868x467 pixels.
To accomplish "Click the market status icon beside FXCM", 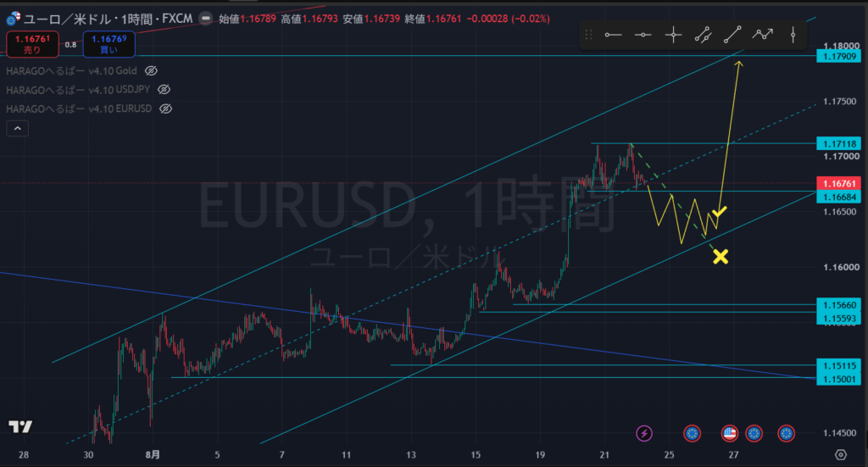I will [205, 19].
